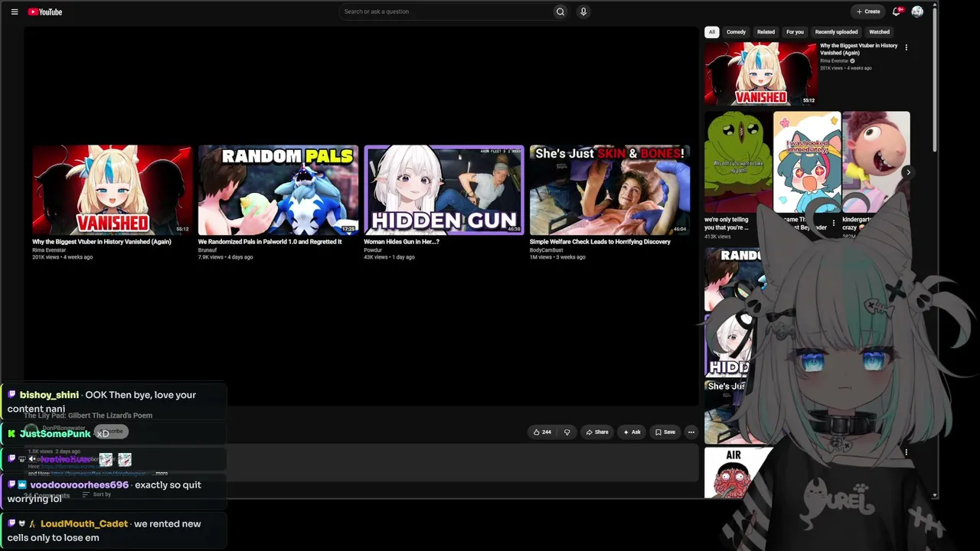Image resolution: width=980 pixels, height=551 pixels.
Task: Click the Ask button
Action: click(631, 432)
